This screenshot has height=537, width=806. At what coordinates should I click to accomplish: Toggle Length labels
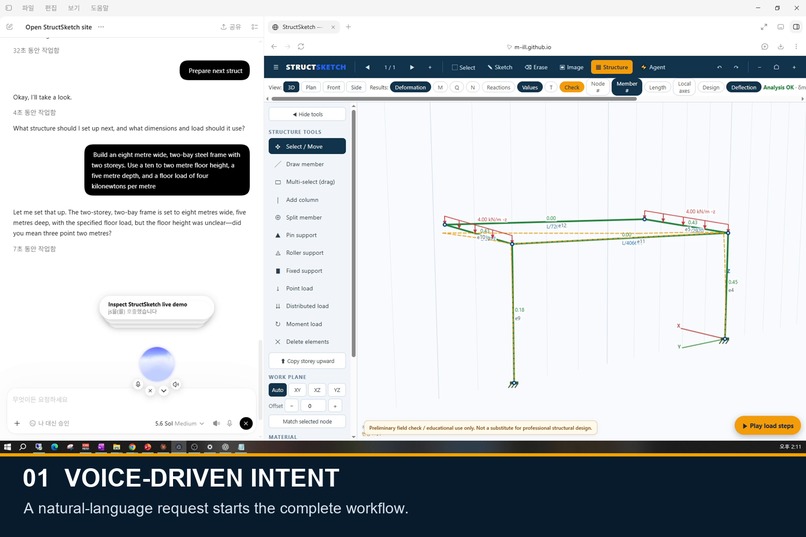point(657,87)
